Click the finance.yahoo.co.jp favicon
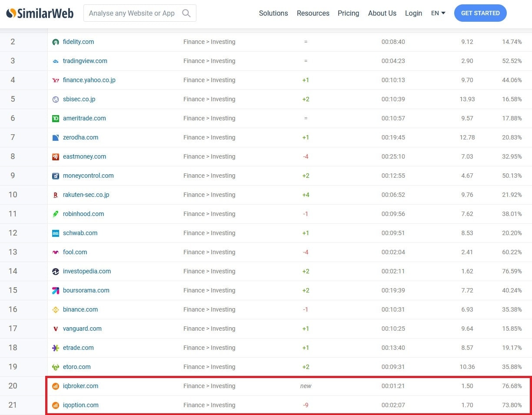 point(56,80)
